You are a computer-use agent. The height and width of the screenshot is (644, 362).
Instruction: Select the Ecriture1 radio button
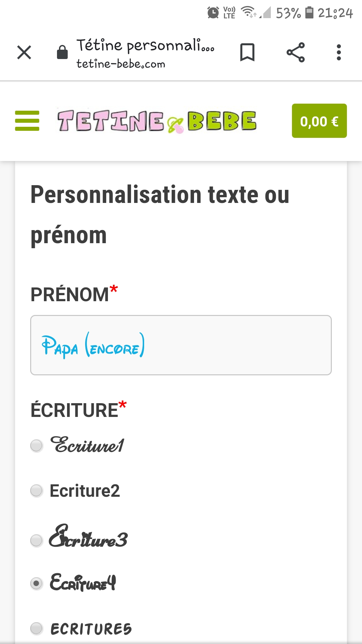click(x=37, y=446)
